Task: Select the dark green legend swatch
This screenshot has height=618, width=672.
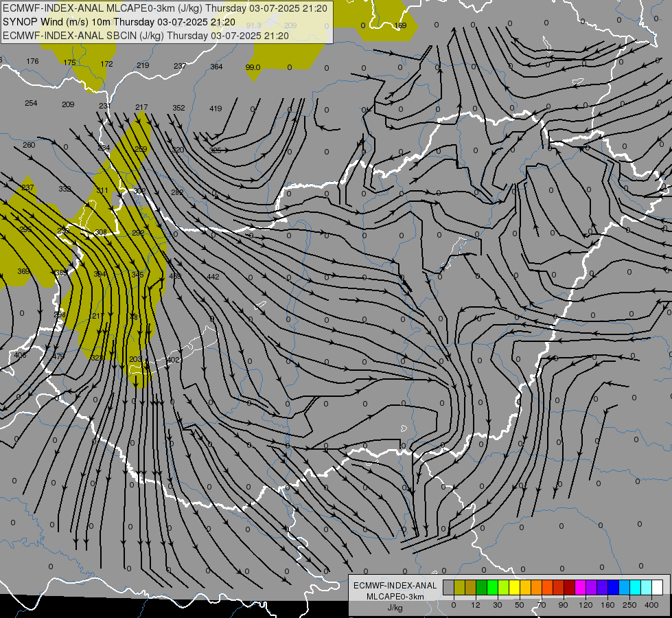Action: 482,588
